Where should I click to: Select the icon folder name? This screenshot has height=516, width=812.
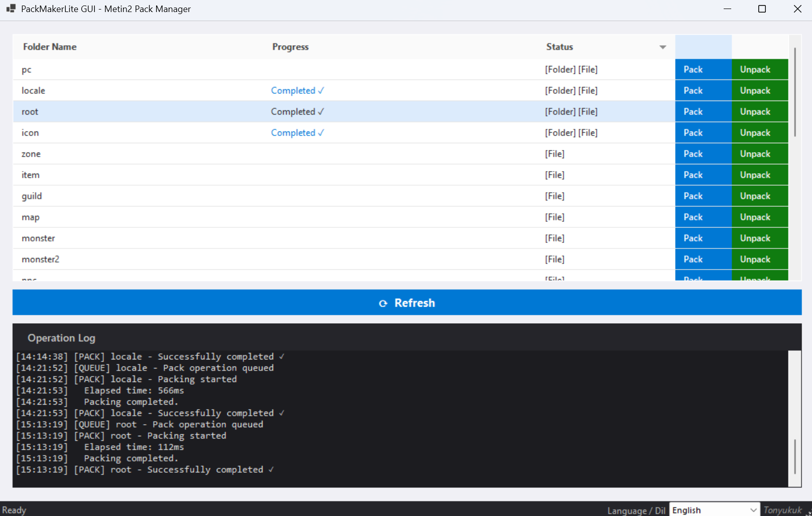point(30,133)
